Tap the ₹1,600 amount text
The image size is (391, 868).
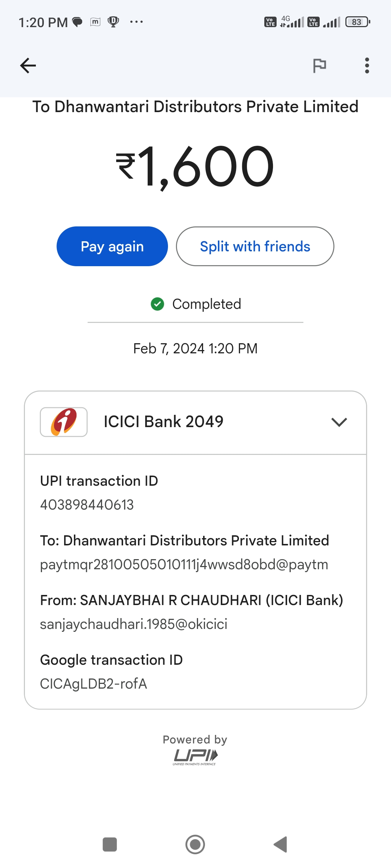pyautogui.click(x=195, y=166)
